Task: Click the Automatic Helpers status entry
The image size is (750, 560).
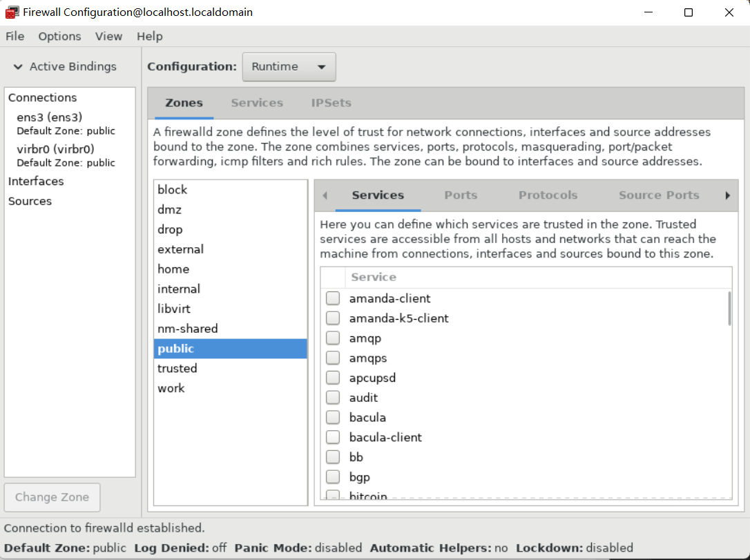Action: pos(439,548)
